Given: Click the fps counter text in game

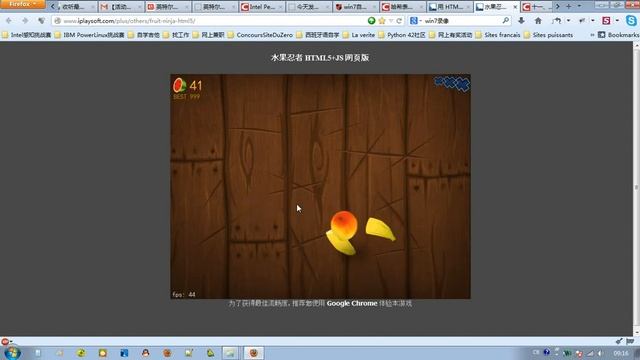Looking at the screenshot, I should click(x=184, y=294).
